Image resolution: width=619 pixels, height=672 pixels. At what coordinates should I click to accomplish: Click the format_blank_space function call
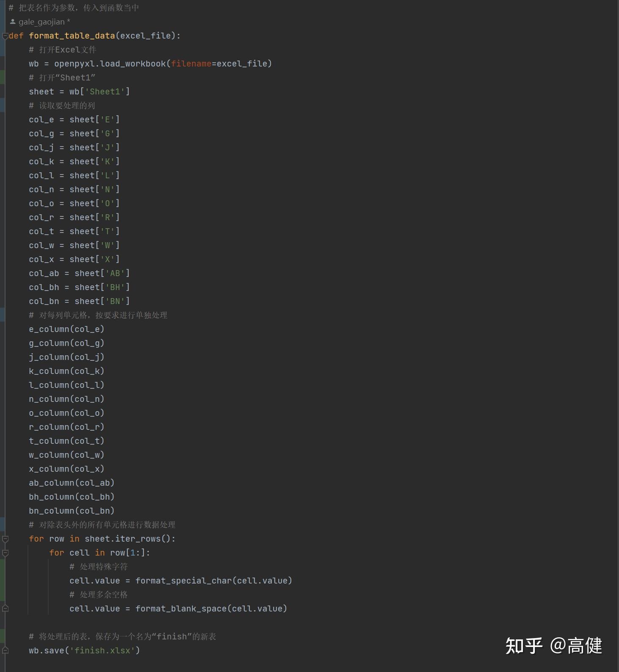[211, 608]
